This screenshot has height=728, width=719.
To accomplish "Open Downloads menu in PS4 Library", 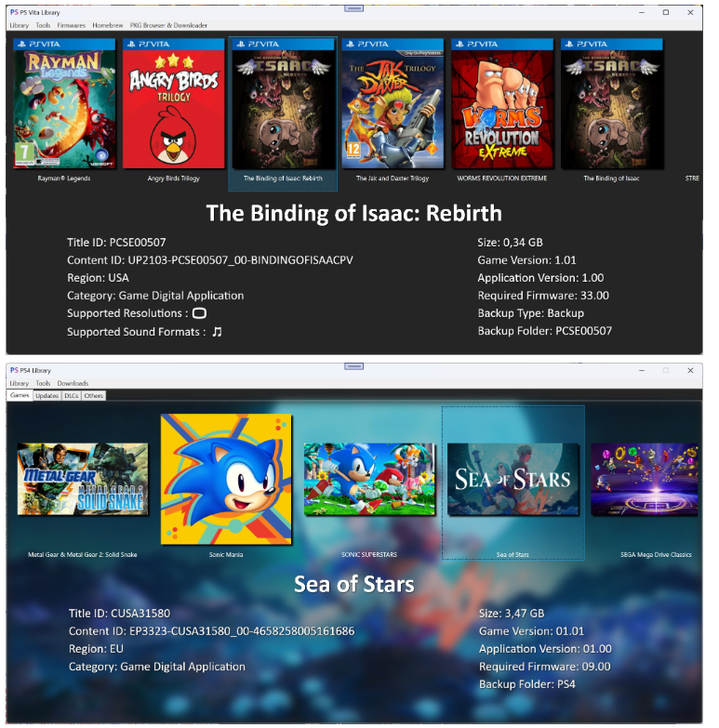I will (x=73, y=383).
